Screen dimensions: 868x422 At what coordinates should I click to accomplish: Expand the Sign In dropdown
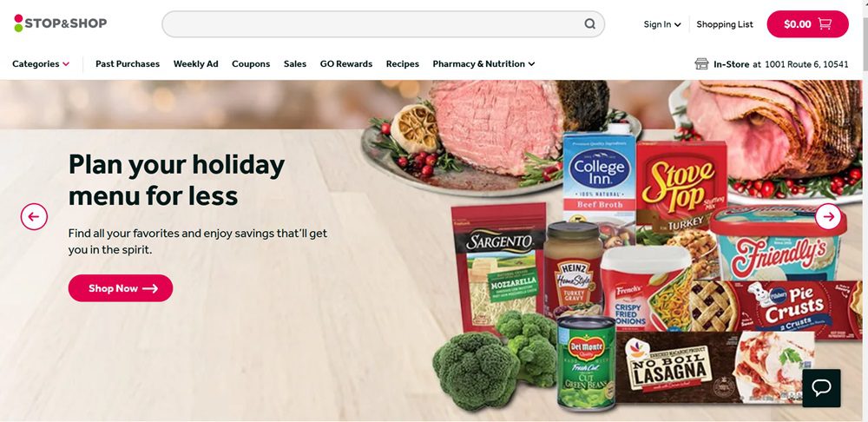point(662,24)
